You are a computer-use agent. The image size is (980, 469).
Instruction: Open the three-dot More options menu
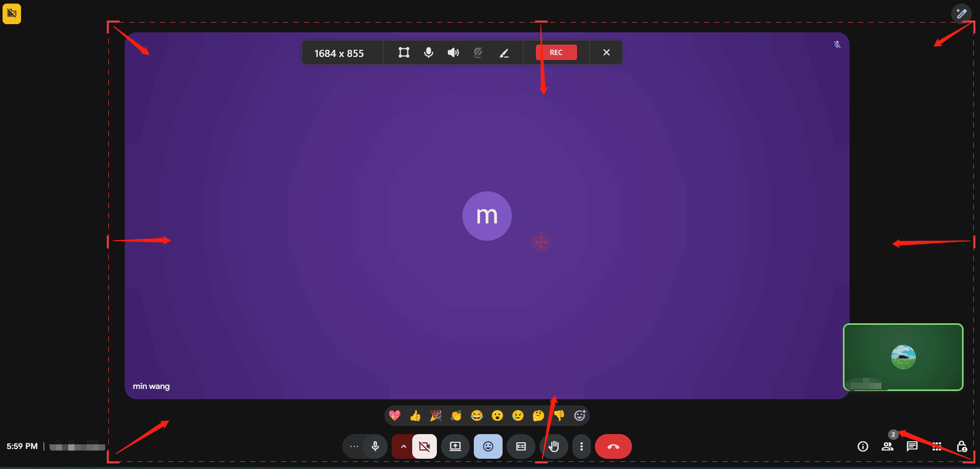click(582, 446)
